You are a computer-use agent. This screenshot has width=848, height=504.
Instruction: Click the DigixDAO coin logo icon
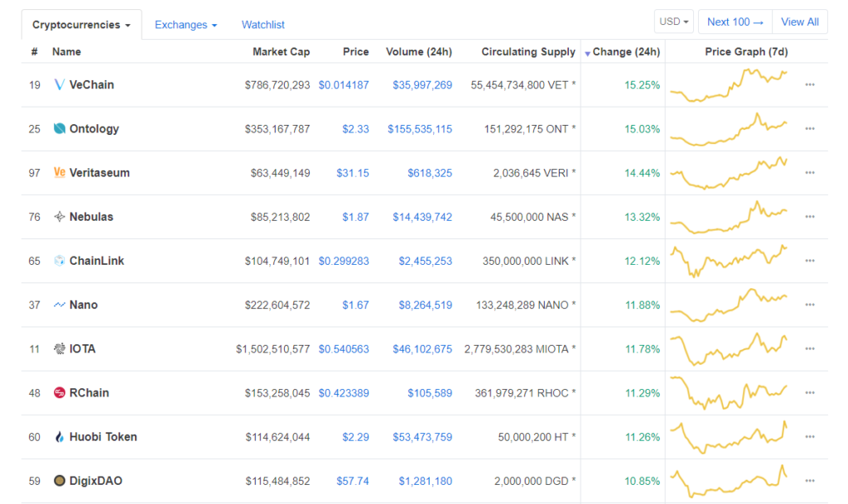[x=60, y=481]
